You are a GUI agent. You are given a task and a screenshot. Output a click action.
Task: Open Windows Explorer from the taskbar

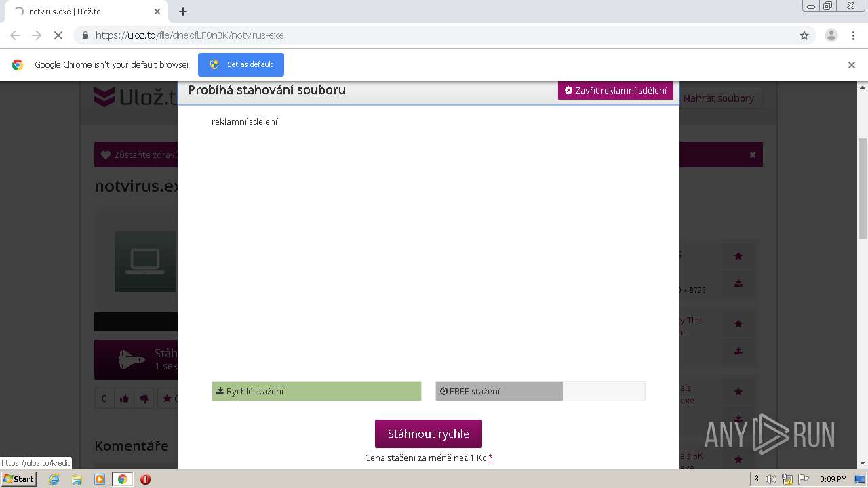coord(77,479)
